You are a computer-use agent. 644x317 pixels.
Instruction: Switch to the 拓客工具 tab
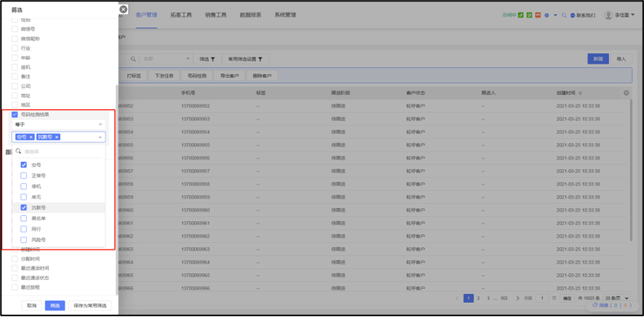pos(181,15)
